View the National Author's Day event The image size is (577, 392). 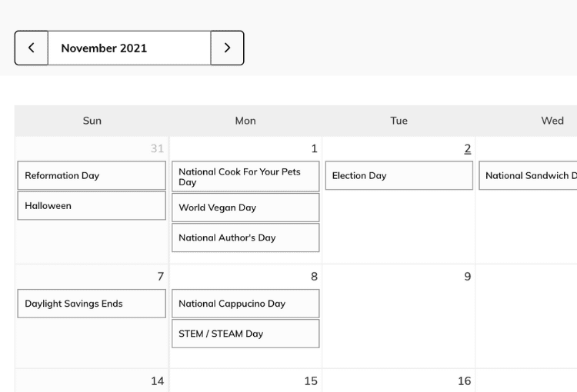click(245, 238)
